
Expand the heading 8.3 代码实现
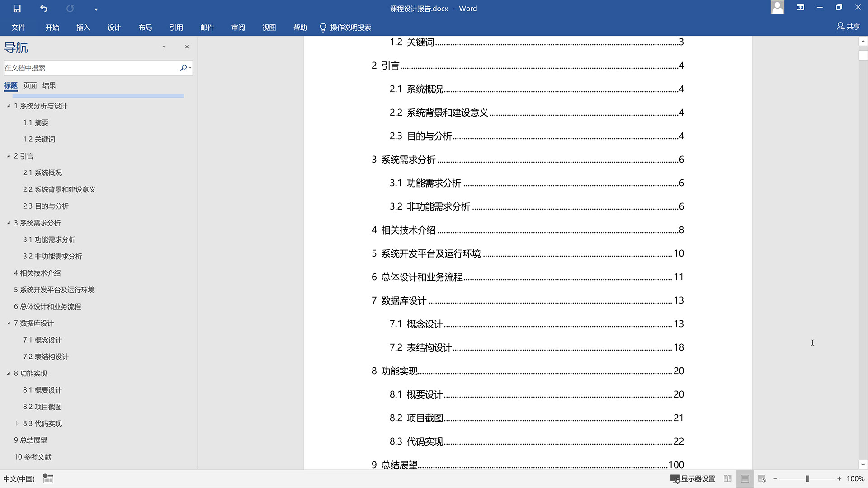click(x=17, y=423)
